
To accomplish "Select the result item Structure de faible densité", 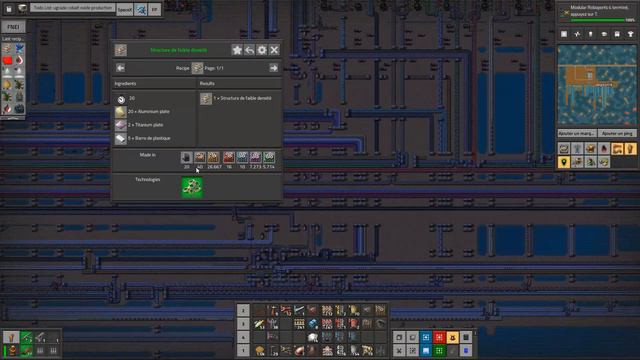I will (x=206, y=98).
